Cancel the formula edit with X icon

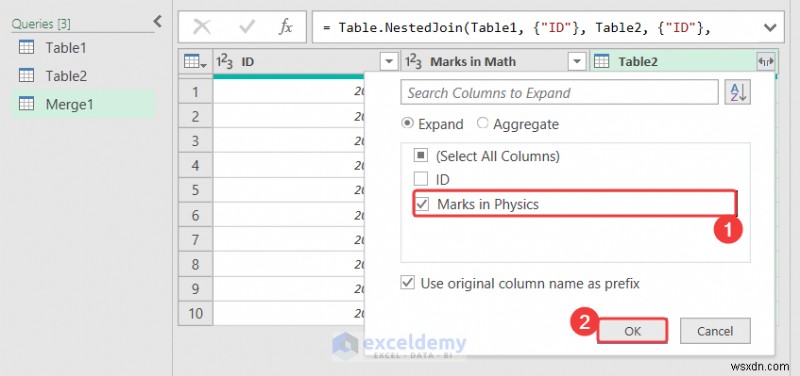pos(202,27)
